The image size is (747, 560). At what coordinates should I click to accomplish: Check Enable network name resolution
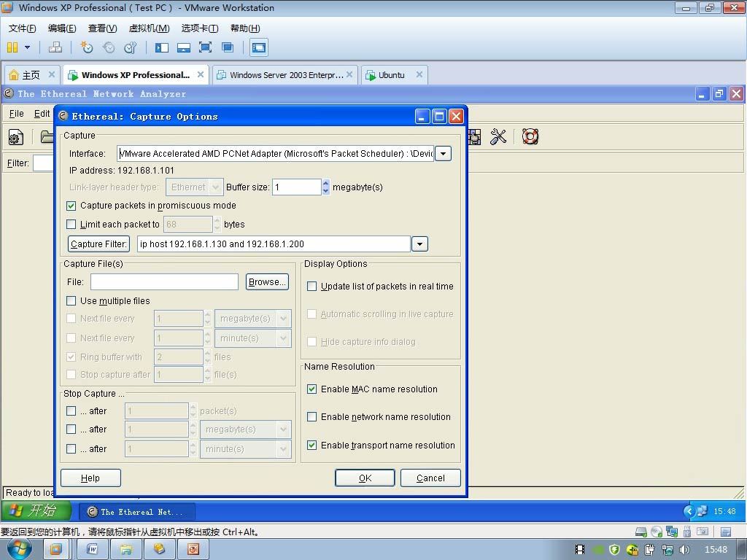[311, 416]
